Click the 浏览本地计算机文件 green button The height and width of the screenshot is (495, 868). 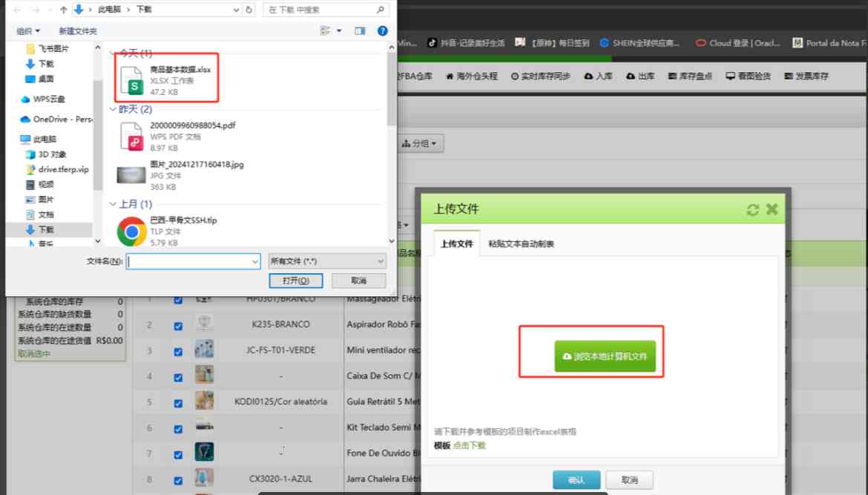605,357
